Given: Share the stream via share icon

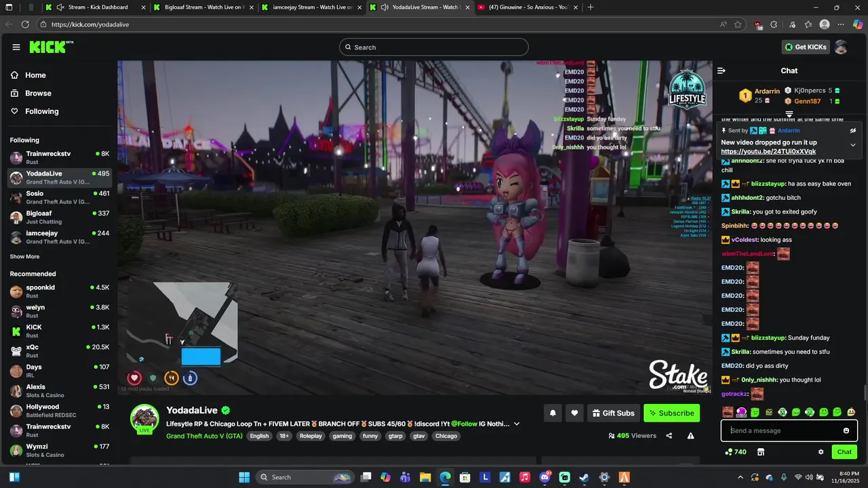Looking at the screenshot, I should click(x=669, y=436).
